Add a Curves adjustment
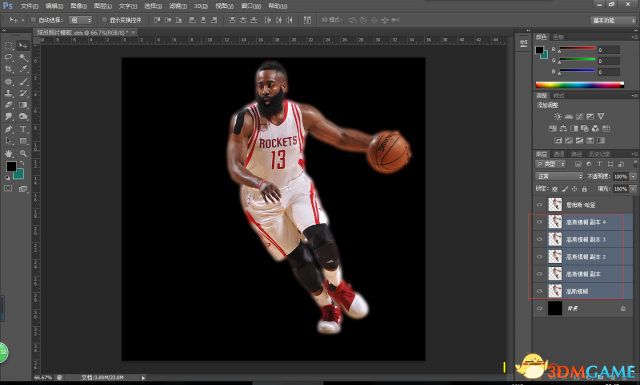The image size is (640, 385). [x=579, y=117]
